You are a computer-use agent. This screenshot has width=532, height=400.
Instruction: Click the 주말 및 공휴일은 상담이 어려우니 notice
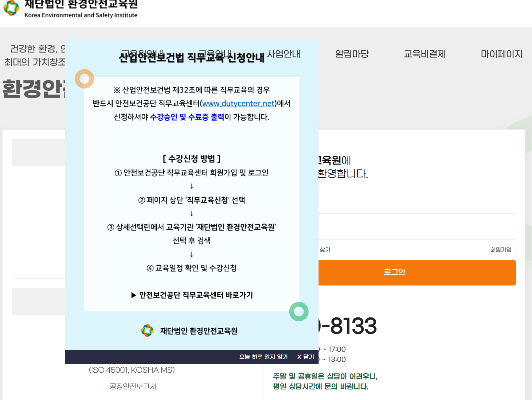tap(325, 376)
